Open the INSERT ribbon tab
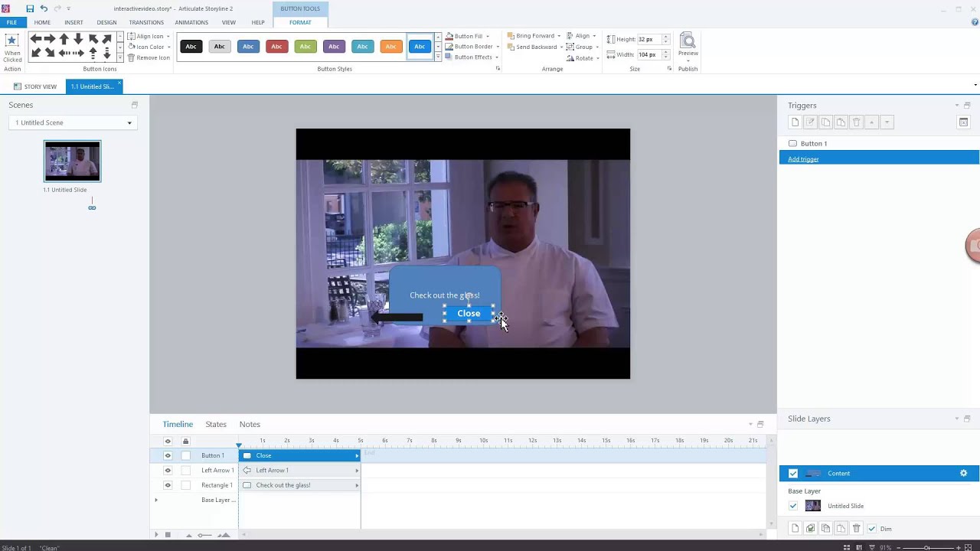980x551 pixels. (73, 22)
